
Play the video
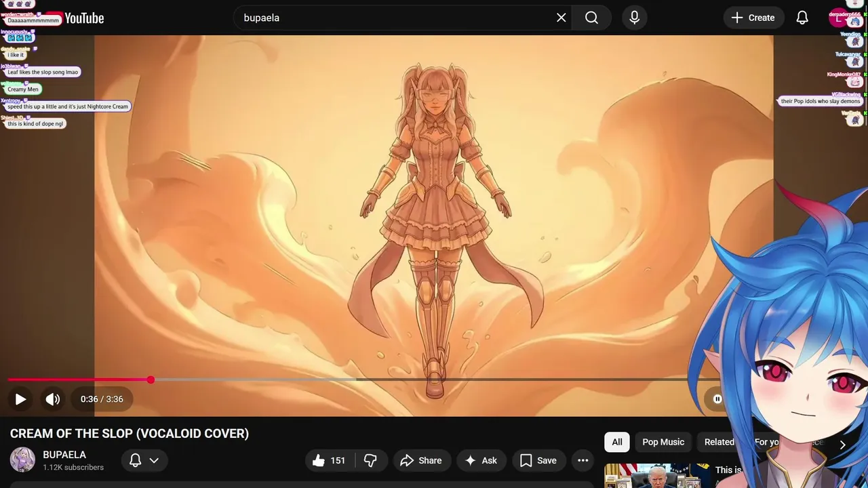coord(20,399)
